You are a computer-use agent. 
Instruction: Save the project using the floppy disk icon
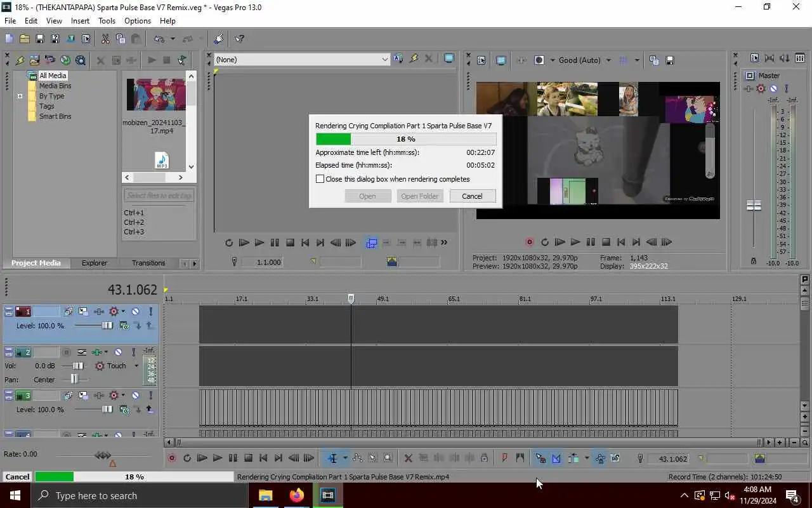39,39
